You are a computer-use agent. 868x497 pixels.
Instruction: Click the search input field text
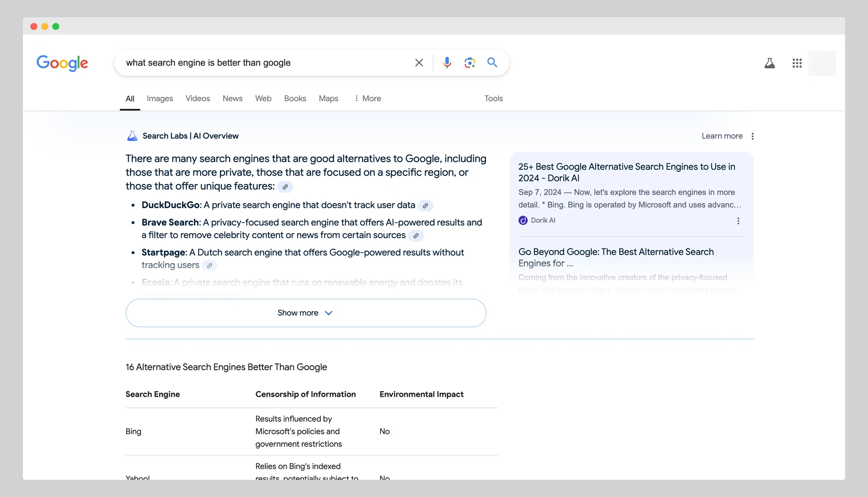pyautogui.click(x=208, y=63)
